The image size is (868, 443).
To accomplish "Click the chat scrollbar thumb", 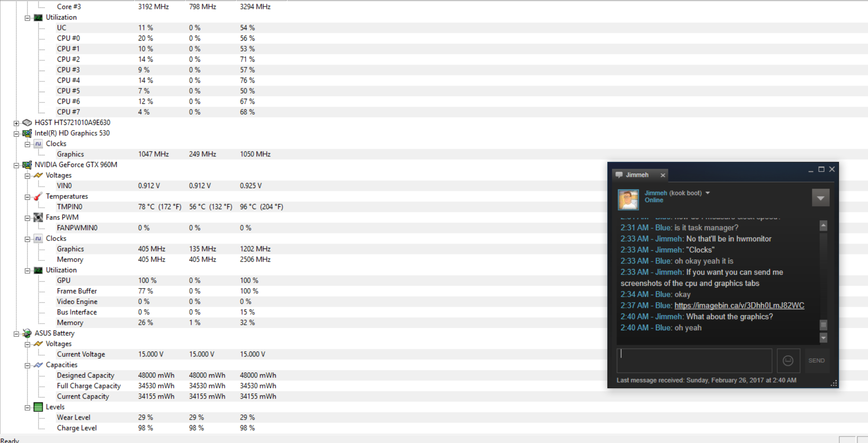I will (824, 325).
